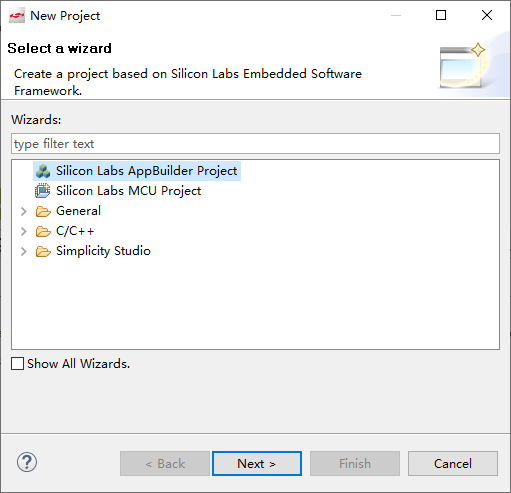Image resolution: width=511 pixels, height=493 pixels.
Task: Click the Cancel button
Action: click(453, 464)
